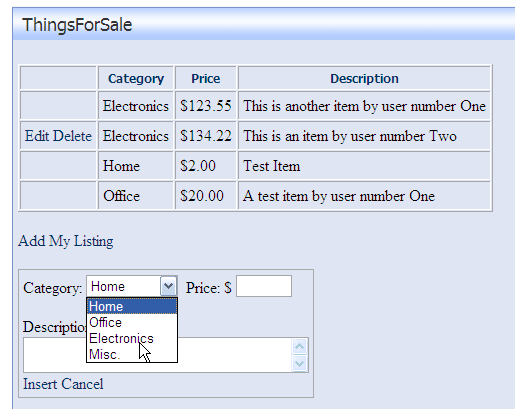Click the Price input field
The width and height of the screenshot is (515, 409).
pyautogui.click(x=264, y=286)
